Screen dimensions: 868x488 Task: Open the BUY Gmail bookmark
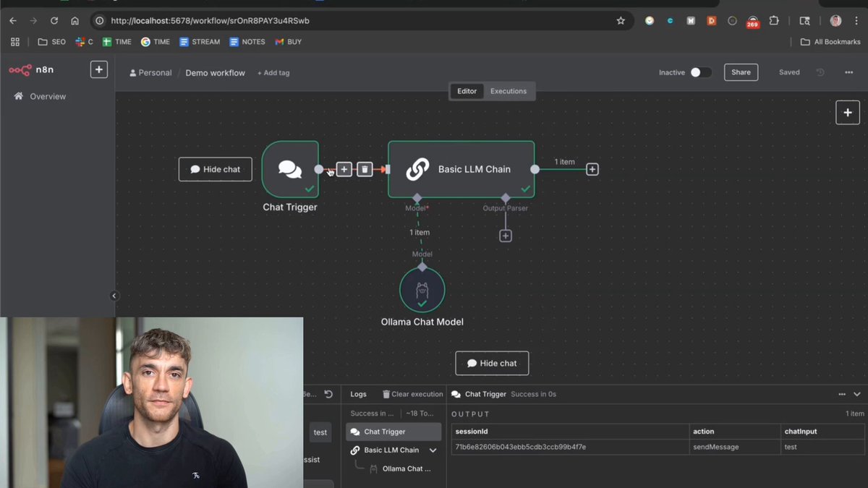(x=288, y=42)
